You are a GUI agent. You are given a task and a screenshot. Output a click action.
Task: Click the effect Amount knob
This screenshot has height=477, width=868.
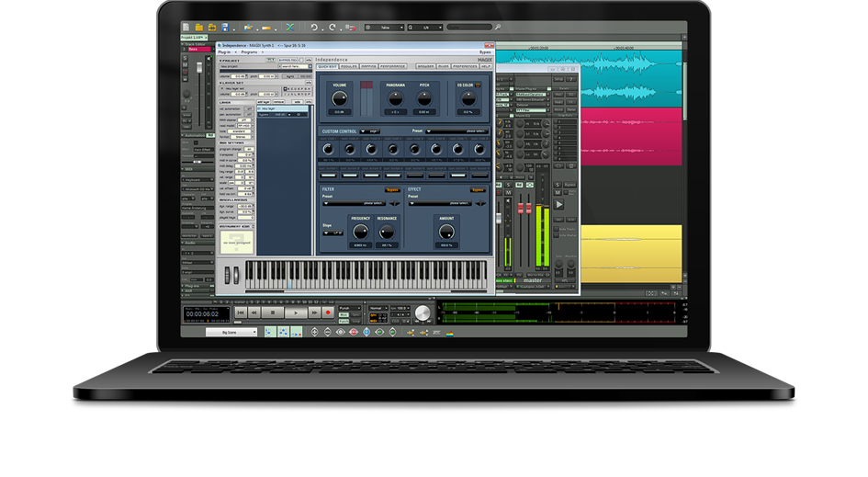[x=446, y=232]
